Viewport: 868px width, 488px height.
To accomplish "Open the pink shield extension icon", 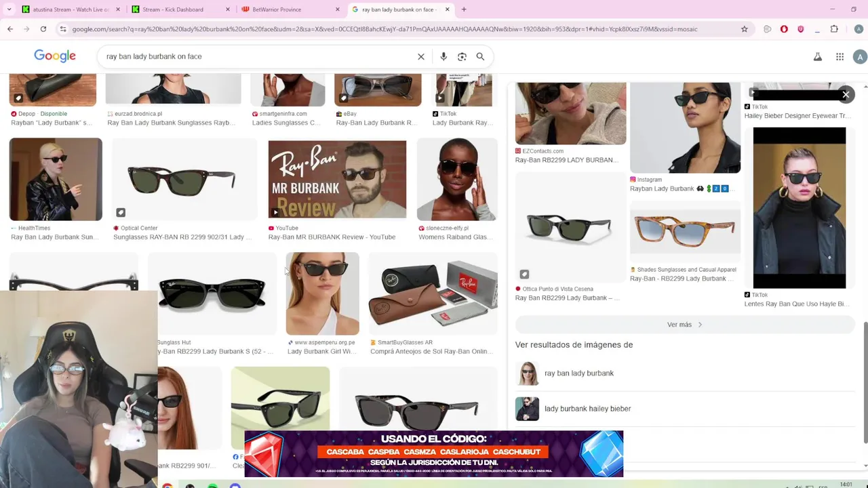I will (x=801, y=29).
